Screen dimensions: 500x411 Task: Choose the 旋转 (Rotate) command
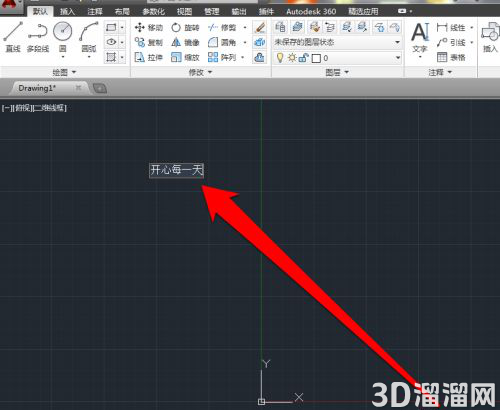click(185, 27)
